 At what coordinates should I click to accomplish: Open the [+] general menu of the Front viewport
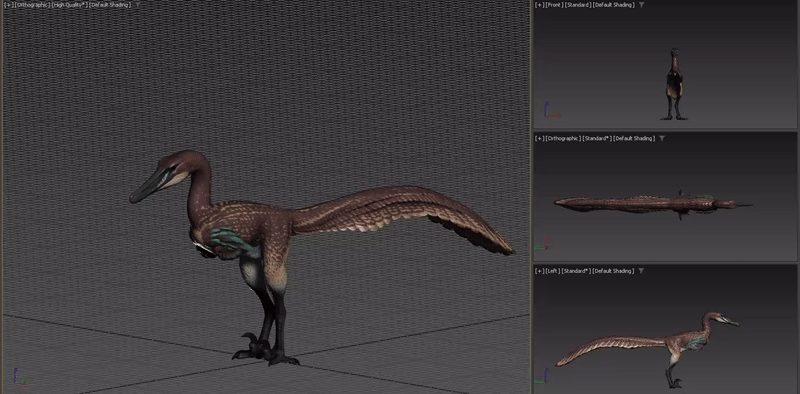[539, 5]
